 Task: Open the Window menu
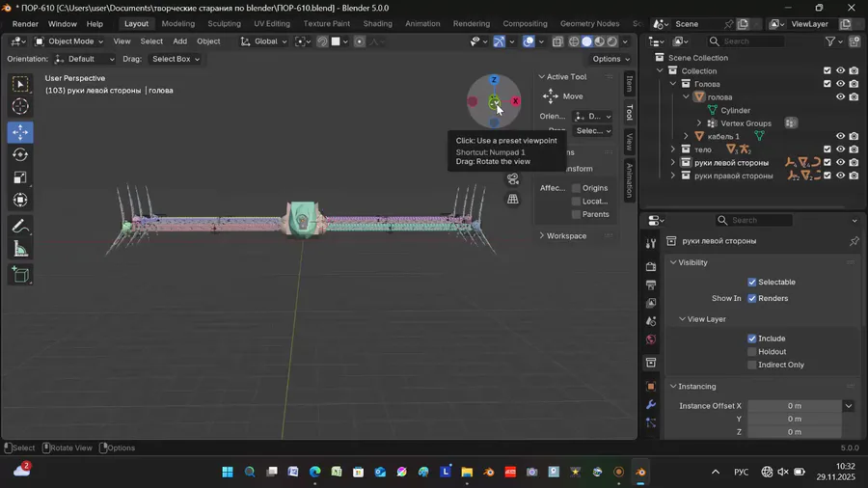[x=62, y=24]
